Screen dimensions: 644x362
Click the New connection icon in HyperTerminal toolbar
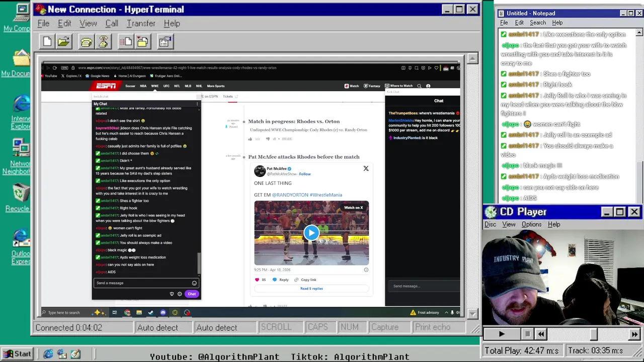(47, 42)
